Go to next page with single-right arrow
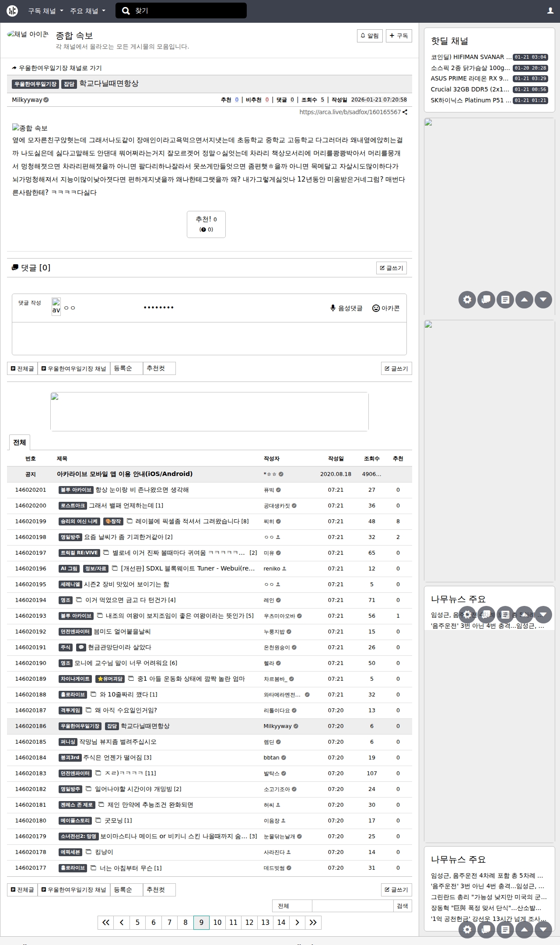The image size is (560, 945). tap(297, 922)
